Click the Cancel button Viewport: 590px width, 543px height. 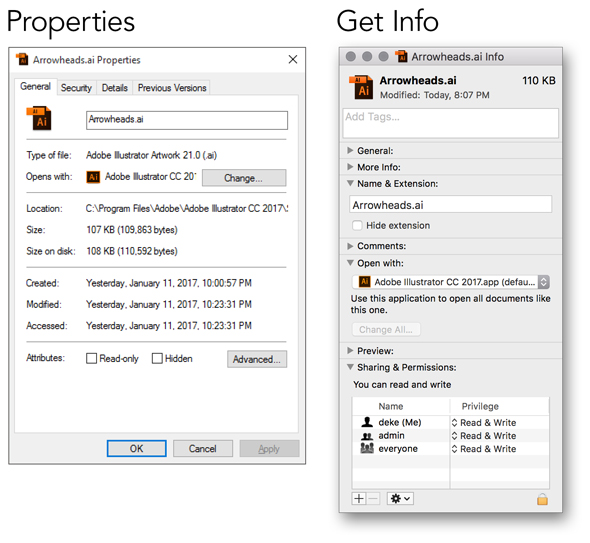(x=203, y=449)
